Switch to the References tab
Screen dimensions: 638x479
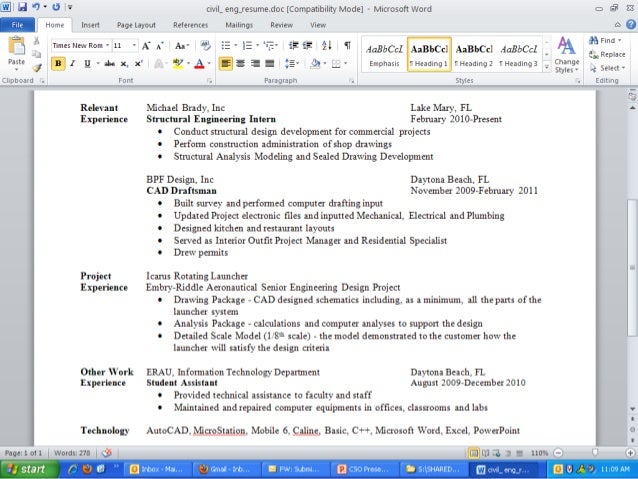pos(190,25)
